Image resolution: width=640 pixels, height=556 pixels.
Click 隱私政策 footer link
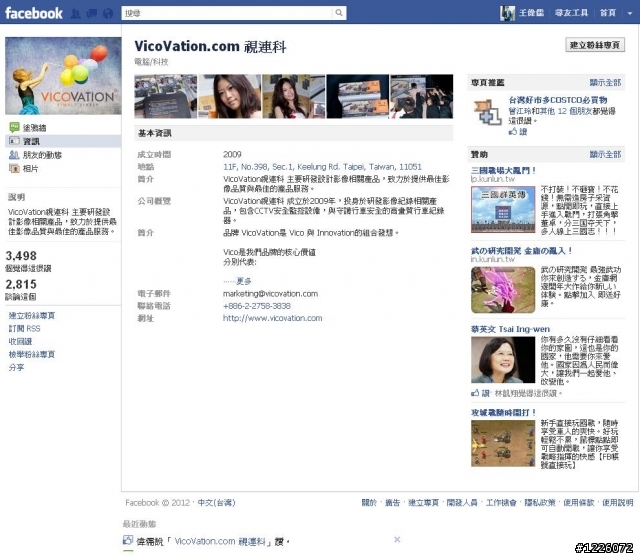tap(540, 503)
